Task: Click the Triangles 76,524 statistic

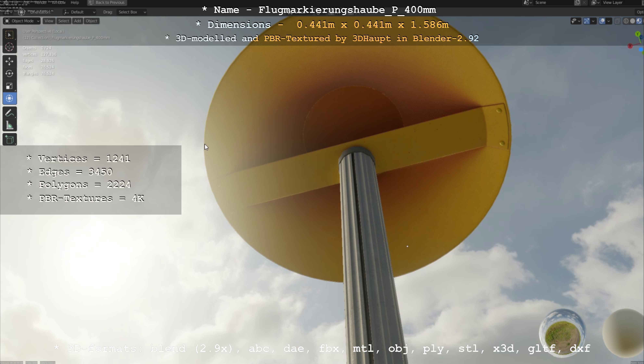Action: tap(38, 73)
